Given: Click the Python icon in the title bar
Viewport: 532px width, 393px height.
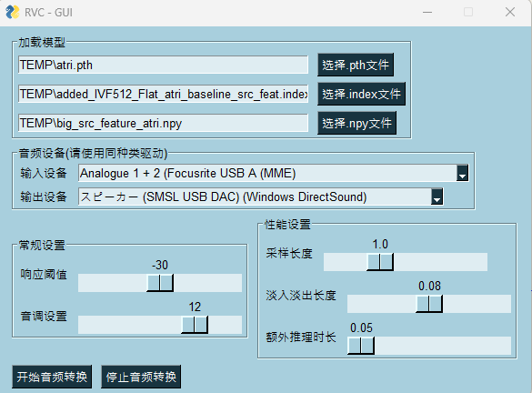Looking at the screenshot, I should (12, 12).
